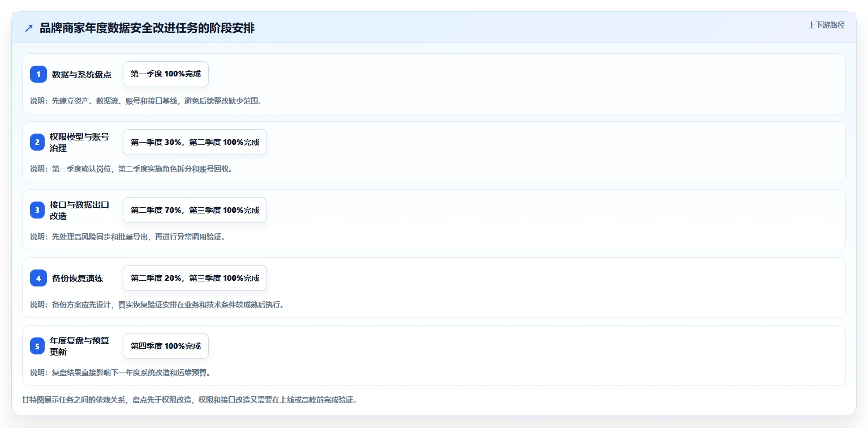This screenshot has width=868, height=428.
Task: Select the 年度复盘与预算更新 task title
Action: click(x=79, y=346)
